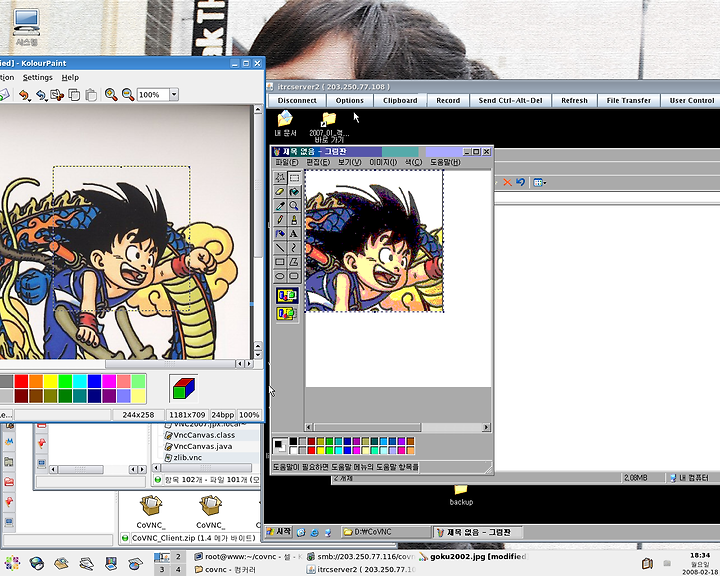720x576 pixels.
Task: Zoom out with KolourPaint magnifier minus icon
Action: [128, 95]
